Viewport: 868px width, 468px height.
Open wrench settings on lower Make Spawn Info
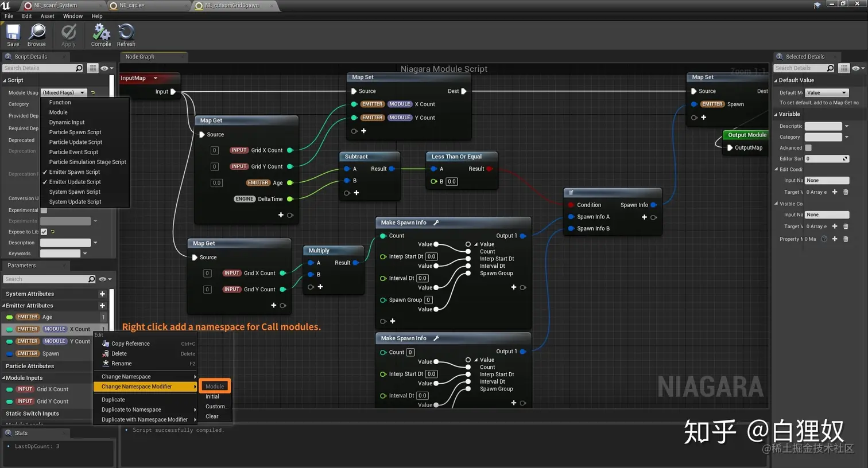436,338
